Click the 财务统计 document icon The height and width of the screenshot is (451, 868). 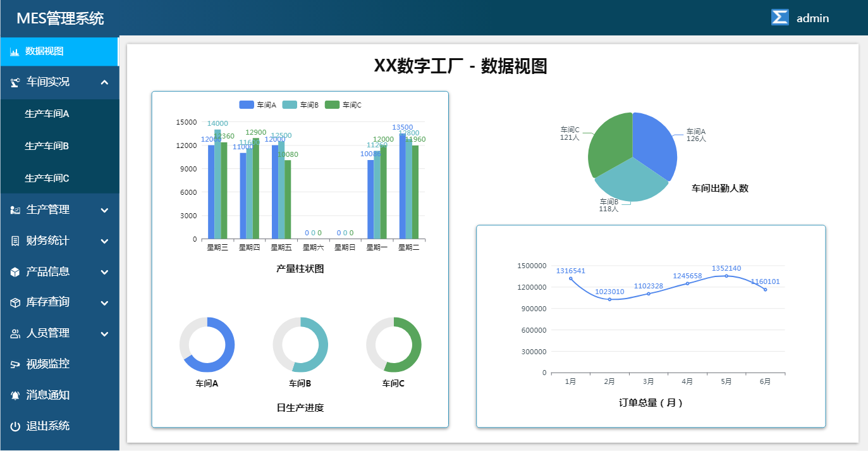[x=15, y=241]
